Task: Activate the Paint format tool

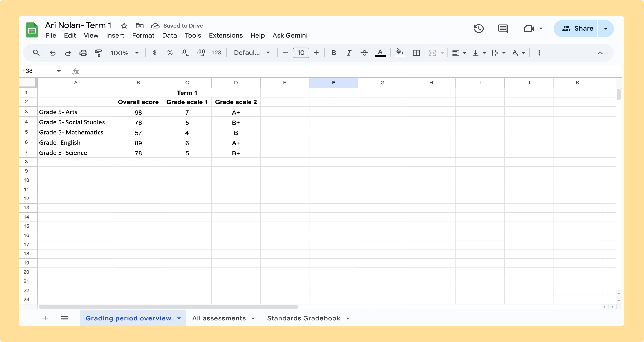Action: tap(98, 53)
